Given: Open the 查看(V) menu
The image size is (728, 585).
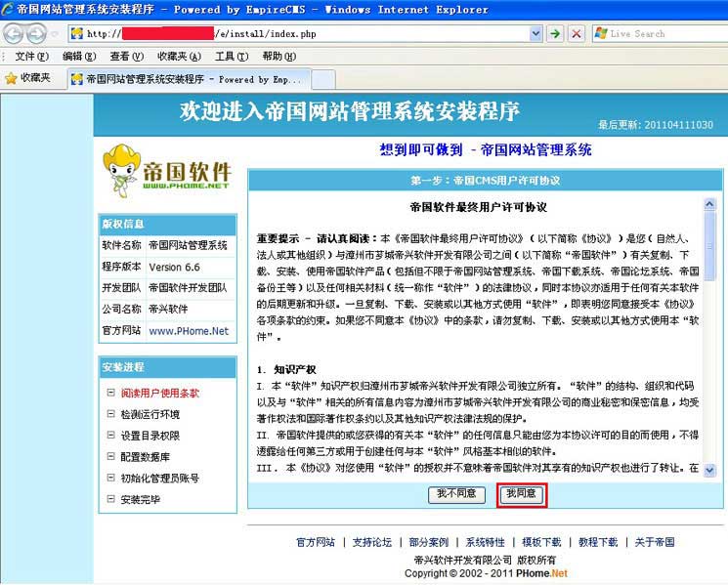Looking at the screenshot, I should coord(128,57).
